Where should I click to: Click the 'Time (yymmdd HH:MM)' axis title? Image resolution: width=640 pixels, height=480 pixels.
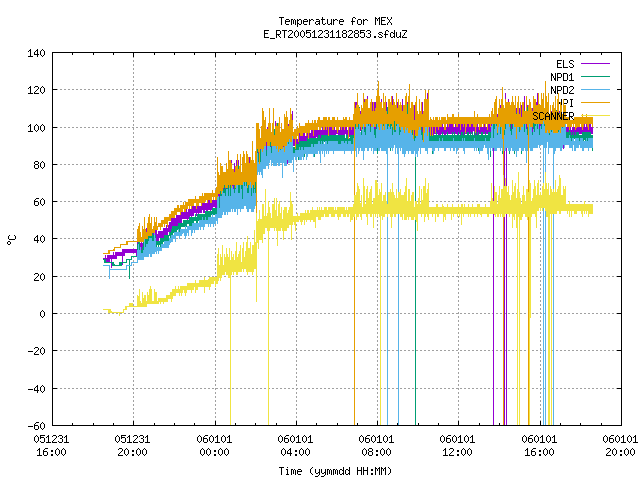point(335,471)
